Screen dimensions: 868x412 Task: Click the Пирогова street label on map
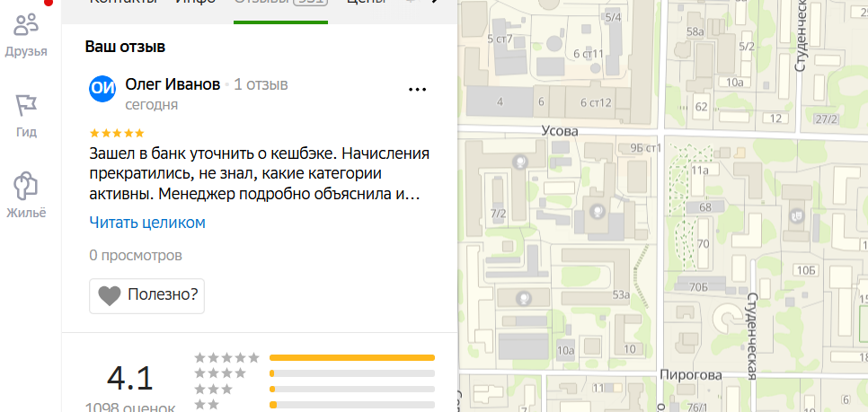click(x=691, y=375)
